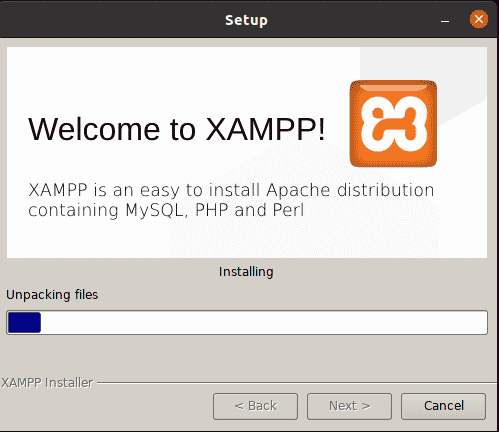Click the dark title bar left of Setup
The image size is (499, 432).
point(110,19)
